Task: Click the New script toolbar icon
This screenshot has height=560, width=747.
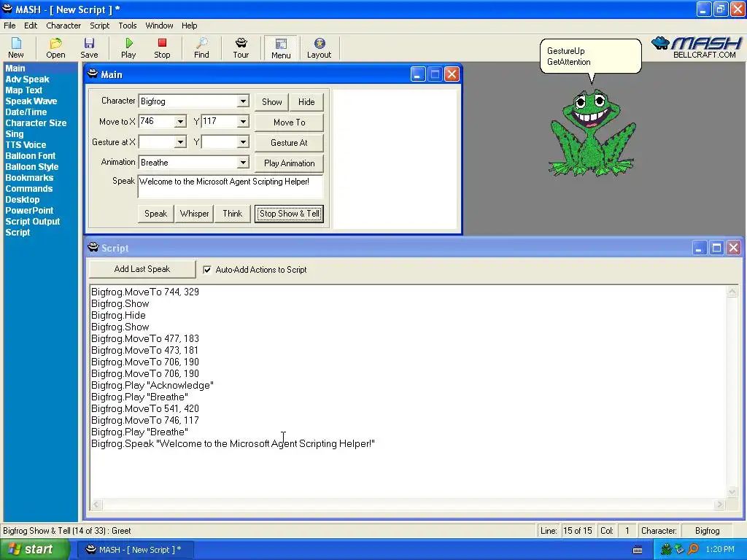Action: pos(16,48)
